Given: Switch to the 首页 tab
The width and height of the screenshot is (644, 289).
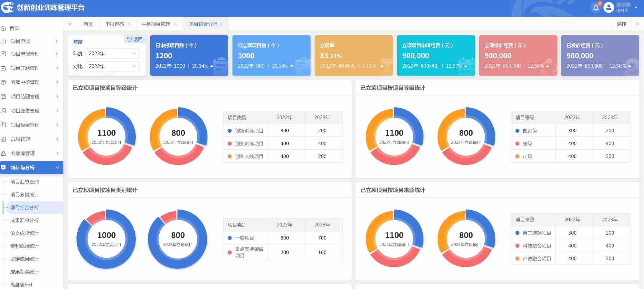Looking at the screenshot, I should pos(88,24).
